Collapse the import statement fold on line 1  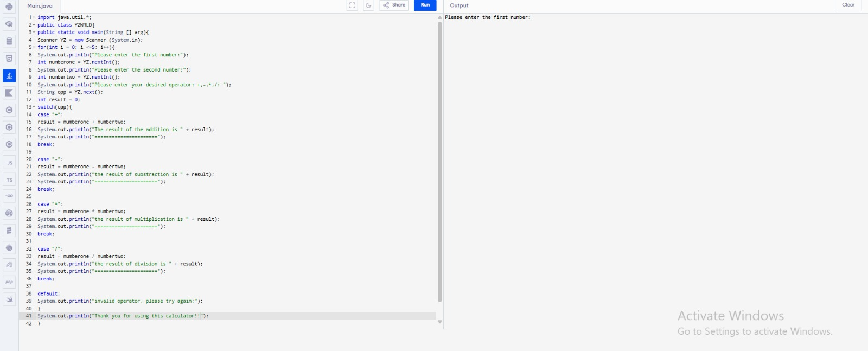pyautogui.click(x=34, y=17)
